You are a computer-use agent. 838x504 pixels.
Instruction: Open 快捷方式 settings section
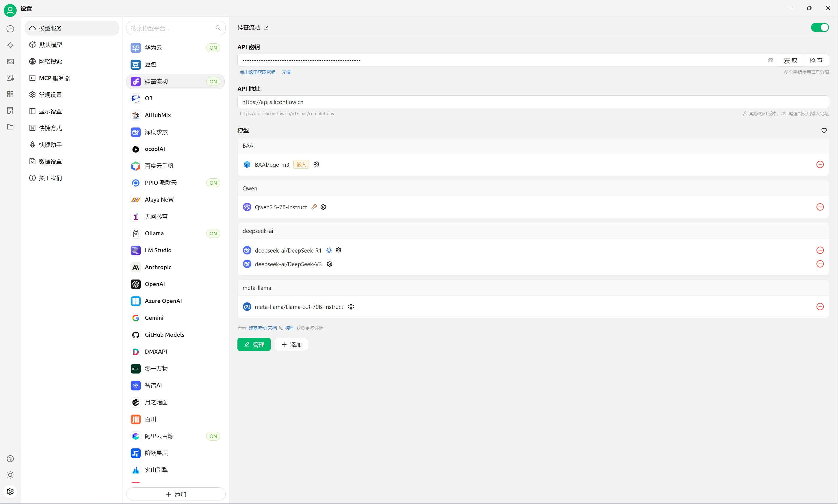click(x=72, y=128)
